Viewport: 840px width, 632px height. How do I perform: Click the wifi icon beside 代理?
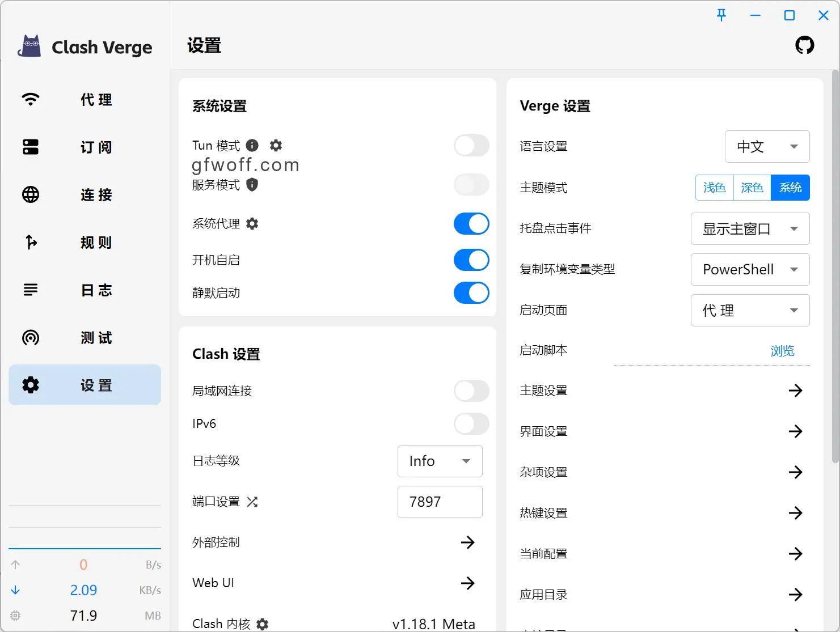pyautogui.click(x=31, y=99)
